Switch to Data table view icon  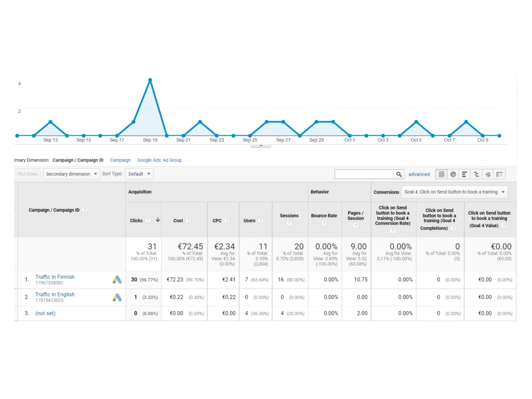[x=442, y=174]
